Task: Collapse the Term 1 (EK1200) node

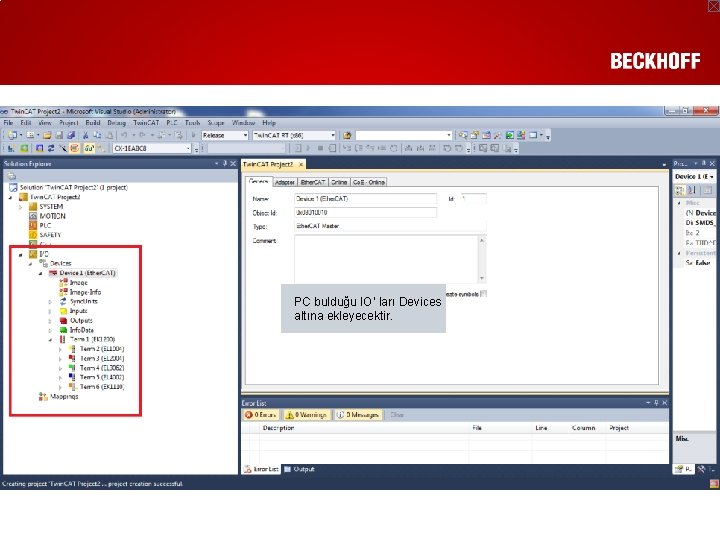Action: pyautogui.click(x=51, y=339)
